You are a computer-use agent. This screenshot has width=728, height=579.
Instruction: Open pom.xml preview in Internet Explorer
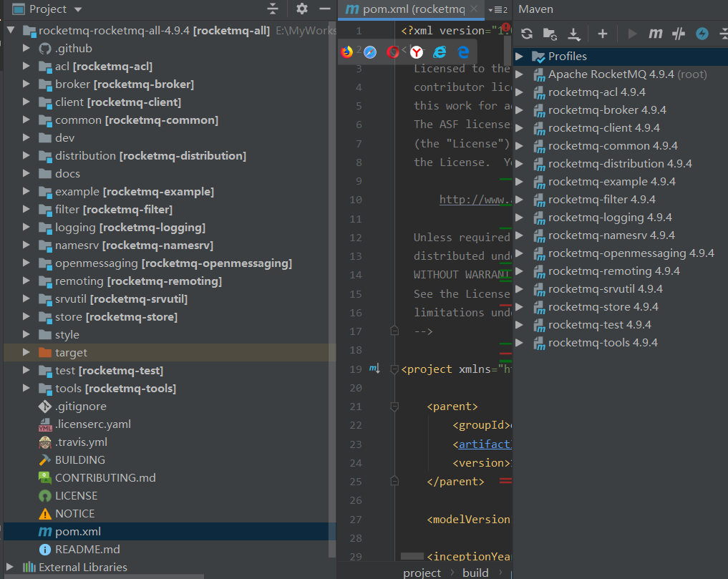point(440,52)
